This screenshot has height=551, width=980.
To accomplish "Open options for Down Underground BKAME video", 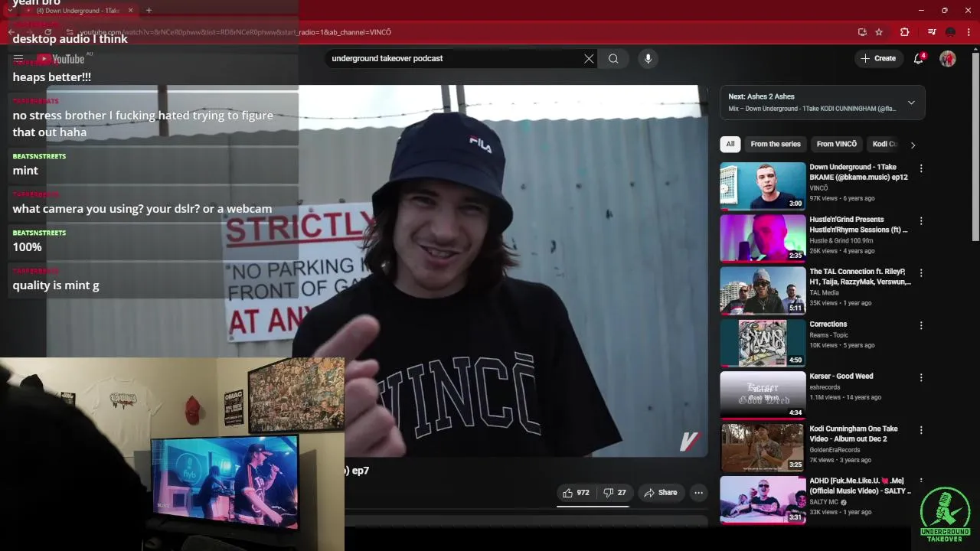I will (921, 168).
